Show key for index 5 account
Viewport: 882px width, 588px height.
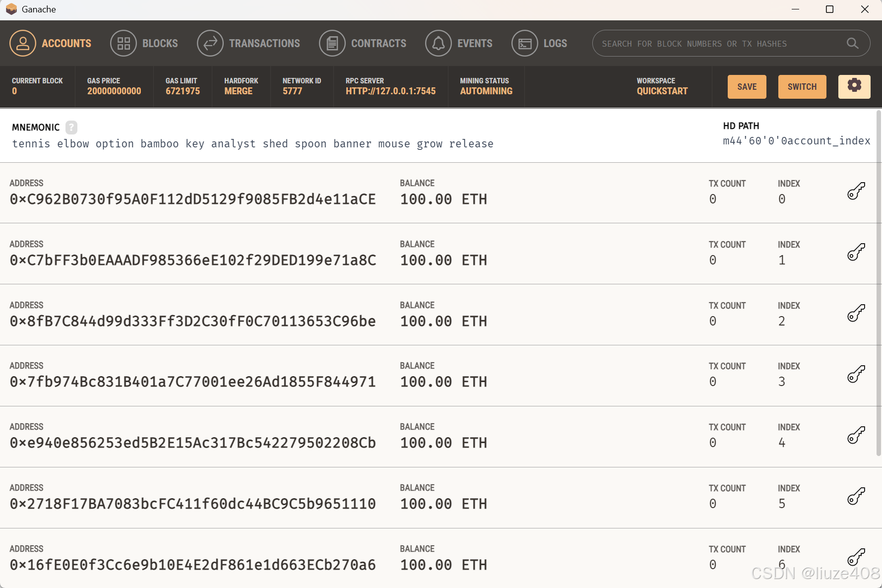(x=856, y=496)
